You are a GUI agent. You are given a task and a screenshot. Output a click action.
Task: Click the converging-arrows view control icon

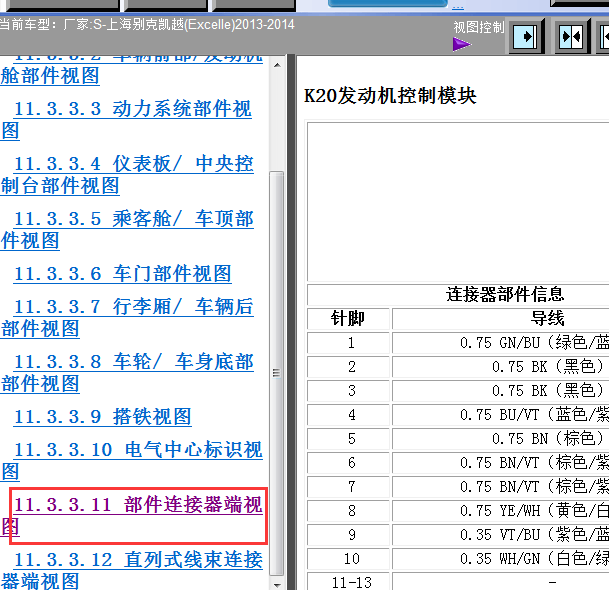[571, 37]
